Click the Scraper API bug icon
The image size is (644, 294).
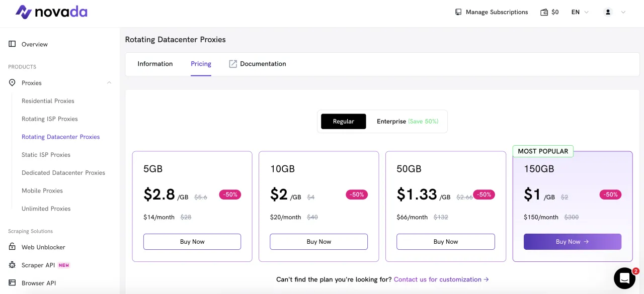click(13, 265)
